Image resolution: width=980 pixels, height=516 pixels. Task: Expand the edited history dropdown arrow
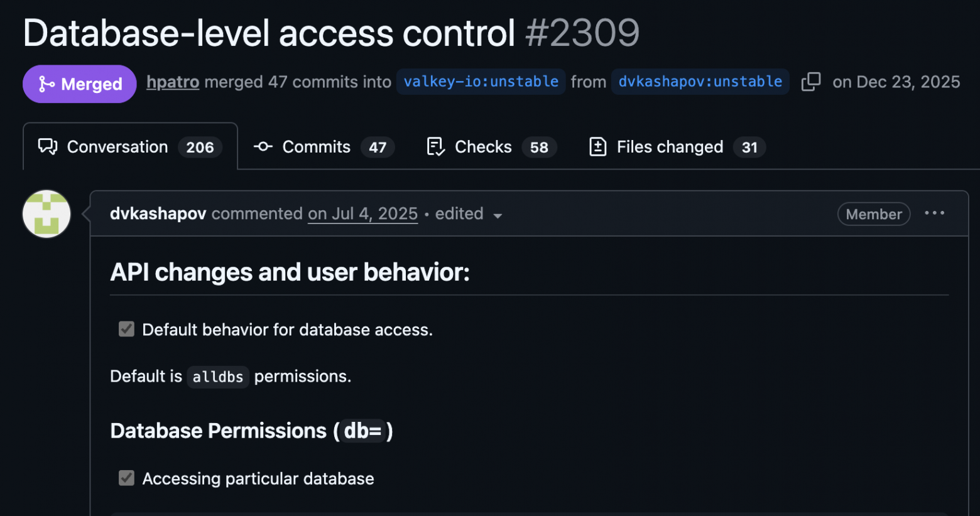tap(498, 215)
